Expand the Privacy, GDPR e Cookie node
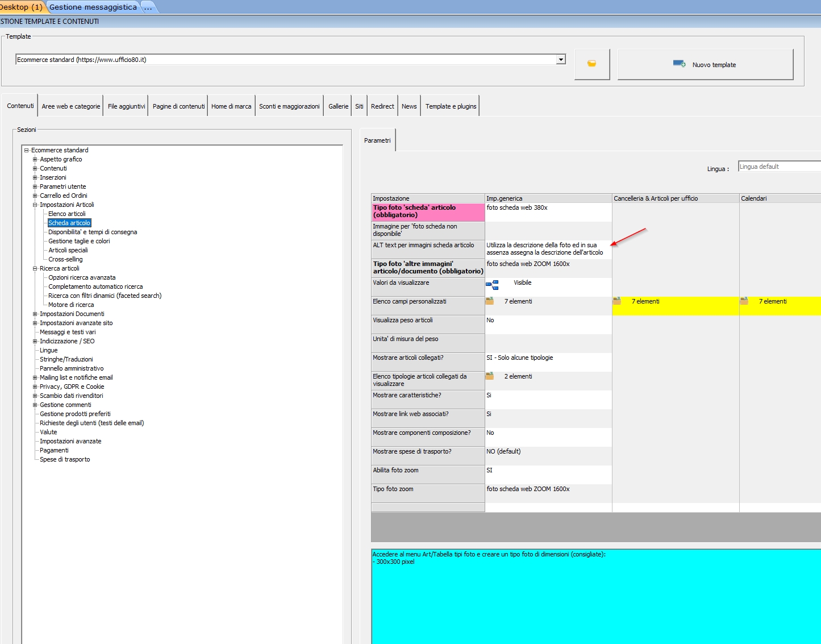Screen dimensions: 821x644 [x=35, y=387]
